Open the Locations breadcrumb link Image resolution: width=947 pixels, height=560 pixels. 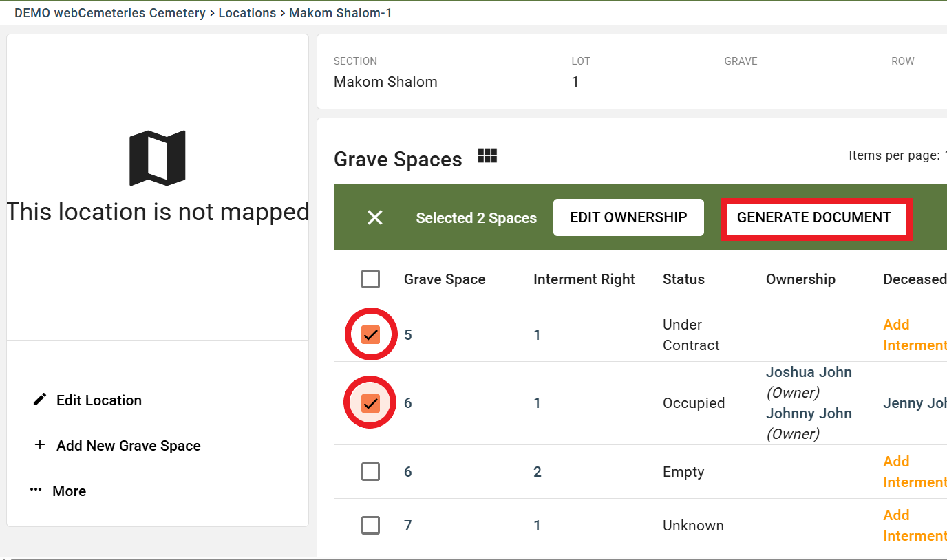pyautogui.click(x=247, y=13)
